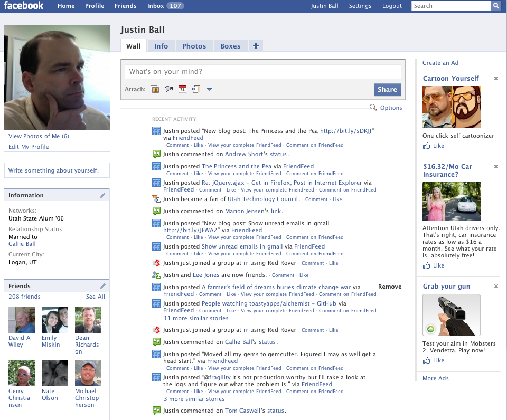Open Michael Christopherson friend thumbnail

(88, 373)
